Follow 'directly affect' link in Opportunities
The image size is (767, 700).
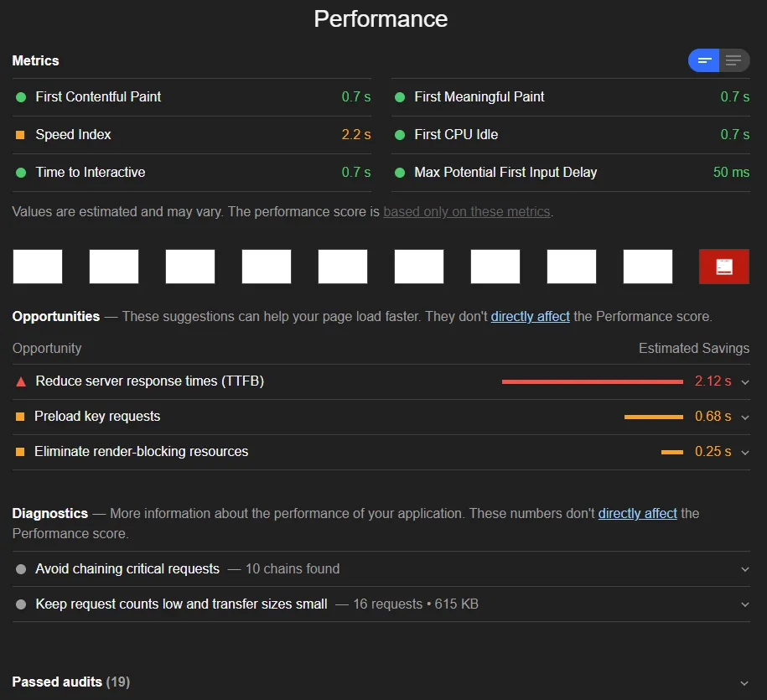530,317
